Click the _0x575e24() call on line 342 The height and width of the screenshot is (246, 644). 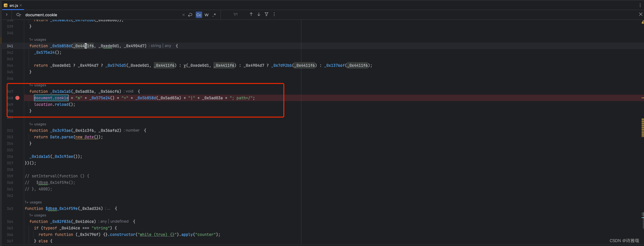(48, 52)
